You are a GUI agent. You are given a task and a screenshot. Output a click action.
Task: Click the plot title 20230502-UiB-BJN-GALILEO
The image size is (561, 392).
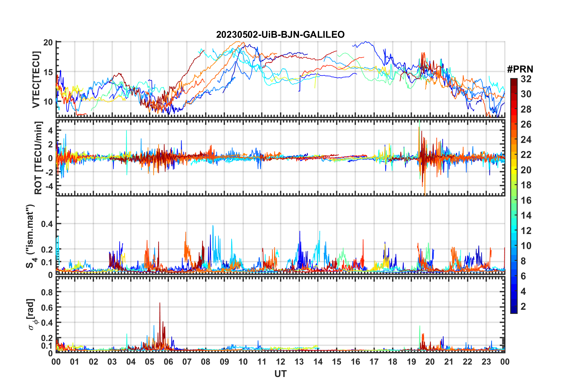[280, 35]
